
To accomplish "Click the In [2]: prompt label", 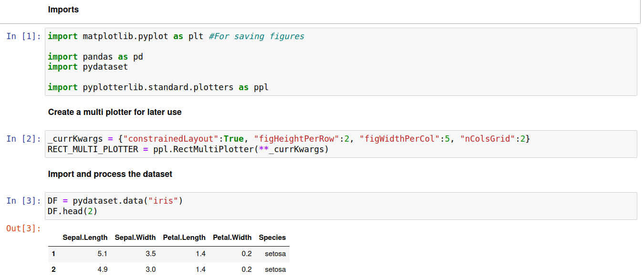I will point(24,139).
